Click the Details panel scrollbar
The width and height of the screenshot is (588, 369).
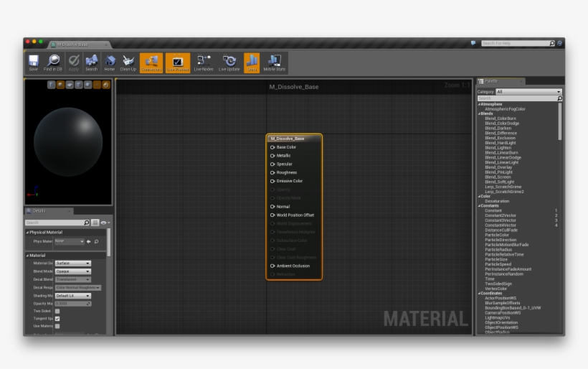(x=109, y=243)
